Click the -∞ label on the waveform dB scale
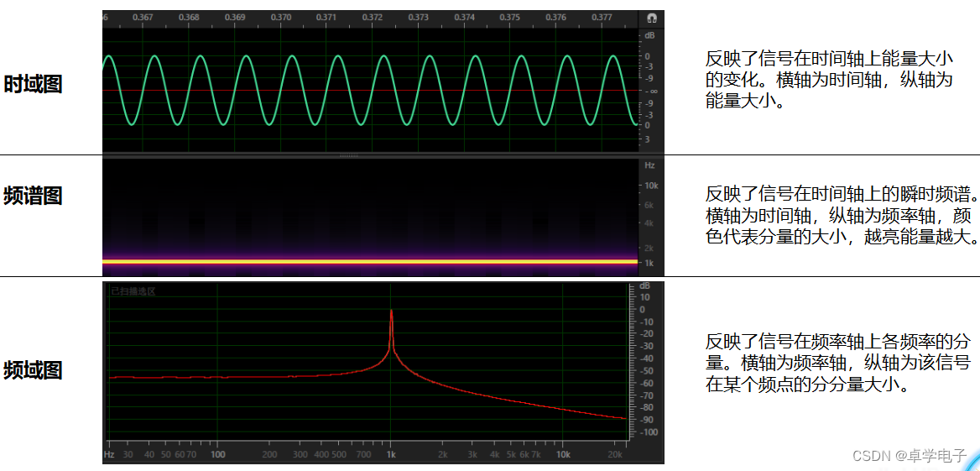This screenshot has height=471, width=980. [x=649, y=91]
